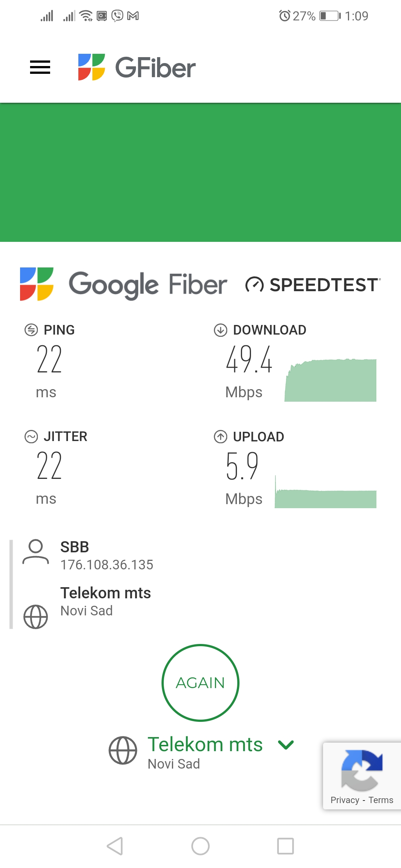Tap the Speedtest gauge icon
This screenshot has width=401, height=868.
254,285
